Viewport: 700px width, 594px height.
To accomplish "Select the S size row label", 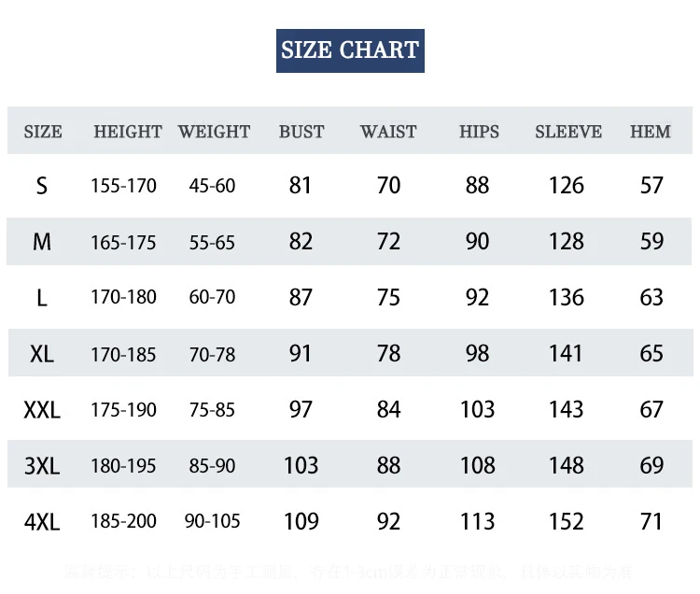I will [x=41, y=186].
